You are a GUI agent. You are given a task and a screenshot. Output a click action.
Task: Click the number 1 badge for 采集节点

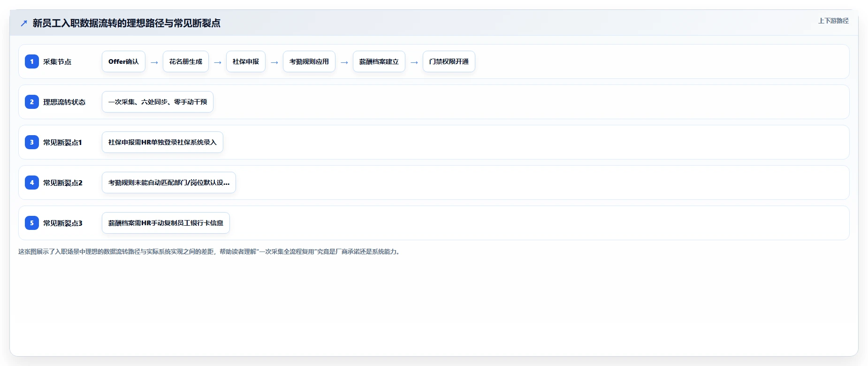tap(32, 61)
